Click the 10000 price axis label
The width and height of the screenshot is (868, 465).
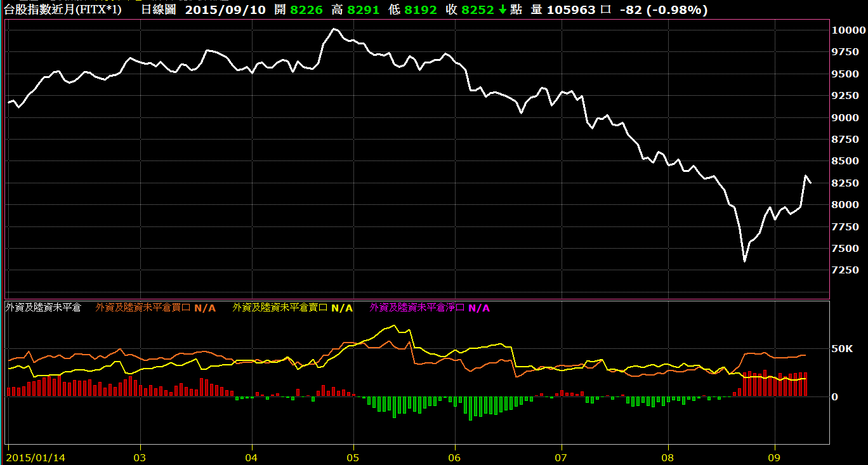tap(848, 30)
